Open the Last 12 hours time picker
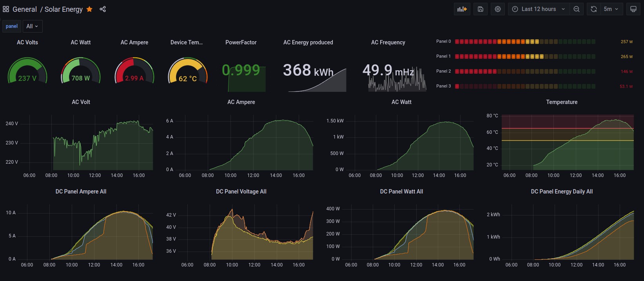Screen dimensions: 644x281 [539, 9]
